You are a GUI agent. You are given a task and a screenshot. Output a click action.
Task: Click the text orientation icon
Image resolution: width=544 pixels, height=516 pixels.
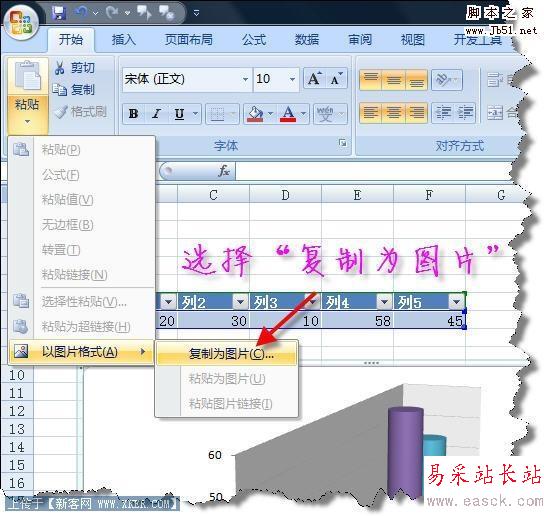[x=447, y=79]
